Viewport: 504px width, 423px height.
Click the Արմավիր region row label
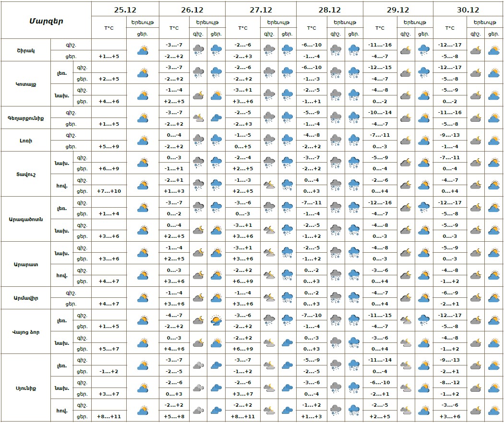click(26, 298)
